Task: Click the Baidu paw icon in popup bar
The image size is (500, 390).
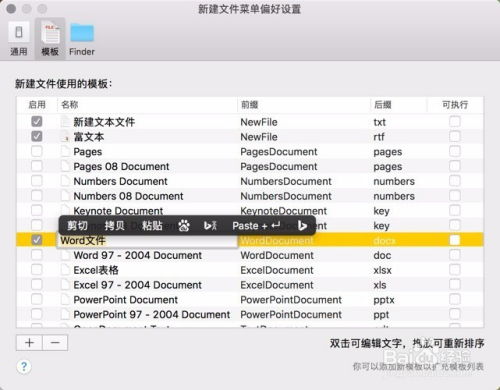Action: coord(184,226)
